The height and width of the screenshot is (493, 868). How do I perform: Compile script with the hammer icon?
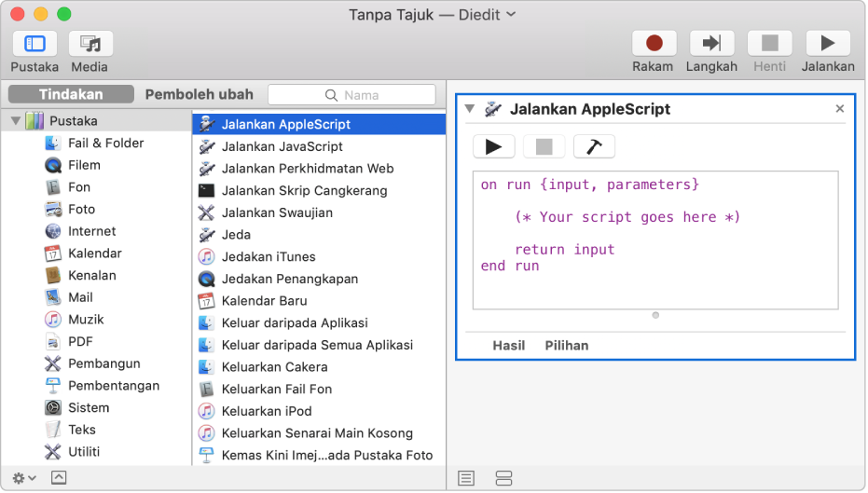(x=594, y=146)
